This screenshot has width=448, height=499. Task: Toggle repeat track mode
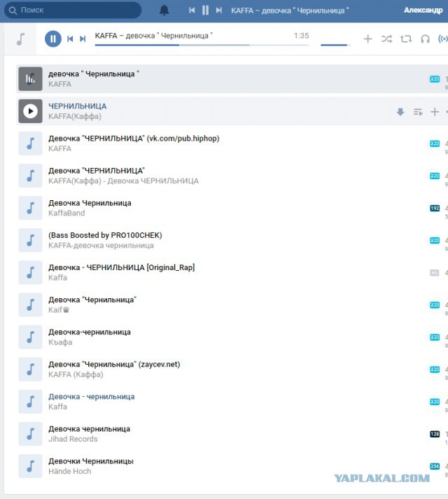pyautogui.click(x=406, y=38)
